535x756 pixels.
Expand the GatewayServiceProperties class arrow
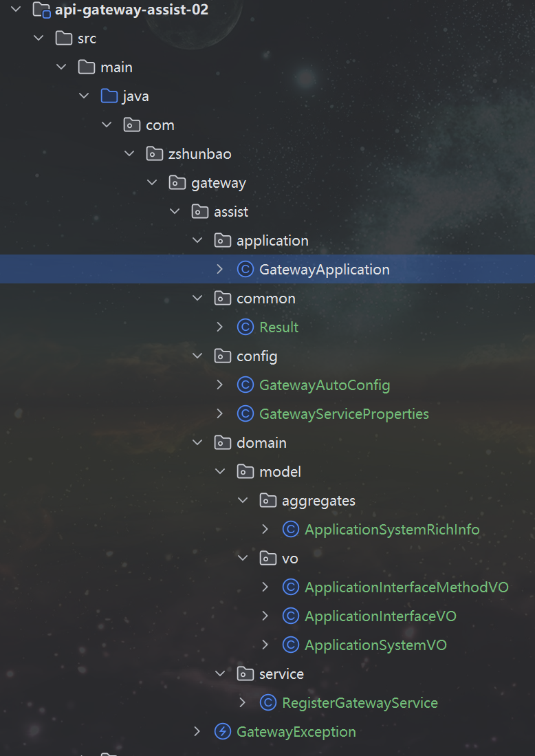tap(220, 414)
